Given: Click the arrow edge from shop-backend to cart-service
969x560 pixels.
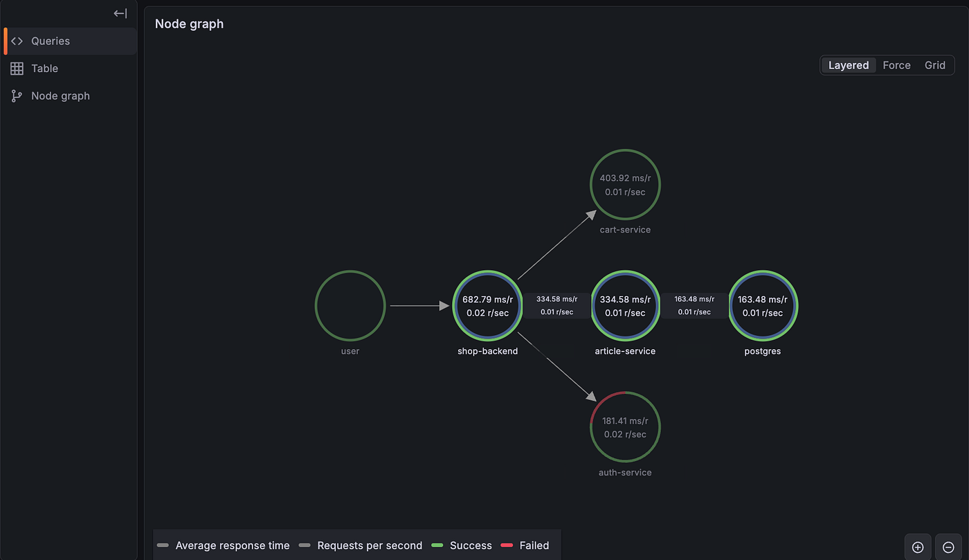Looking at the screenshot, I should [x=556, y=245].
